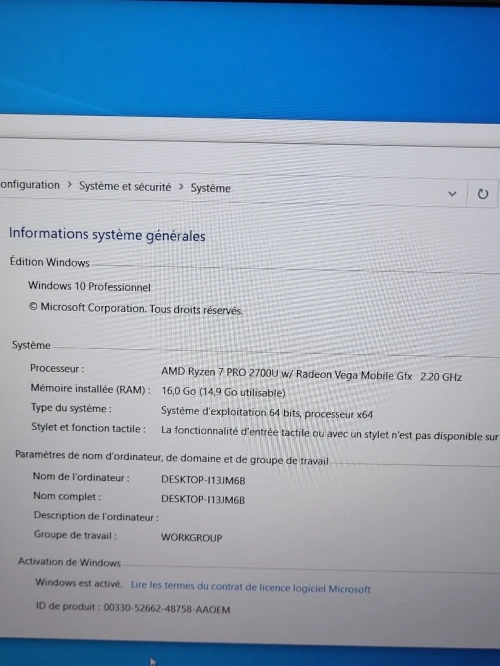
Task: Click the Informations système générales heading
Action: point(107,234)
